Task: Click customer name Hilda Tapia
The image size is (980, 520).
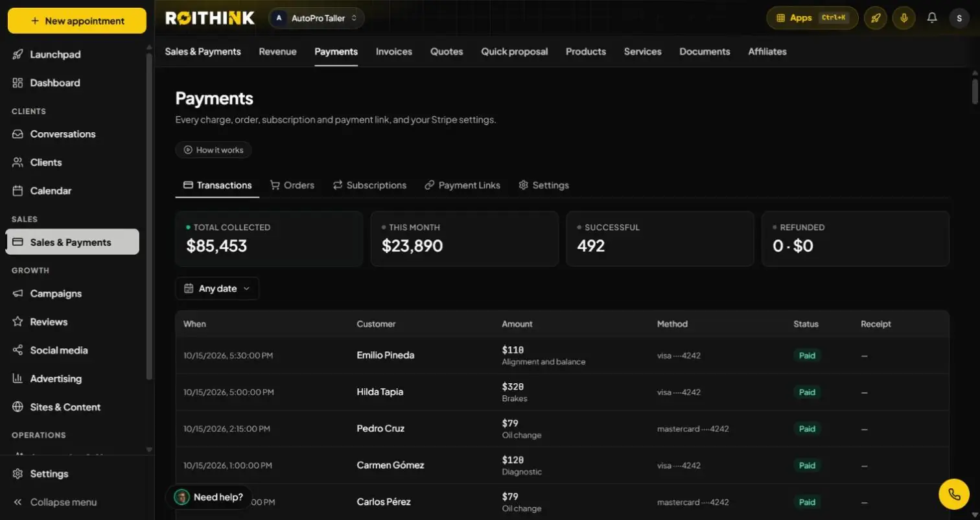Action: tap(380, 392)
